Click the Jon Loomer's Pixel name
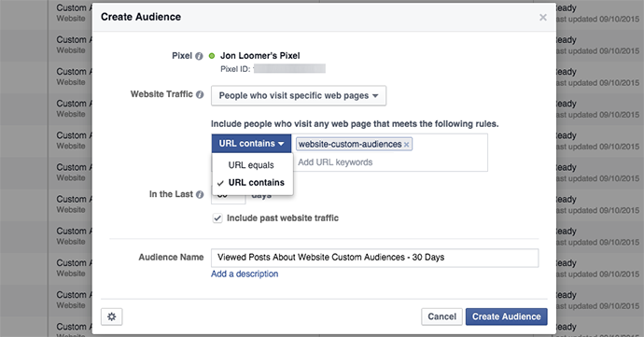This screenshot has height=337, width=644. 260,55
